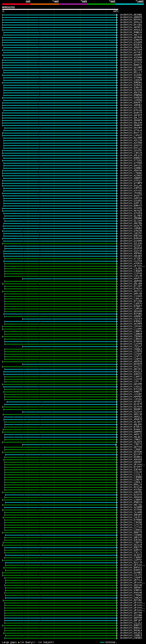Click the cyan 100char scale bar legend
Viewport: 146px width, 644px height.
click(x=102, y=642)
